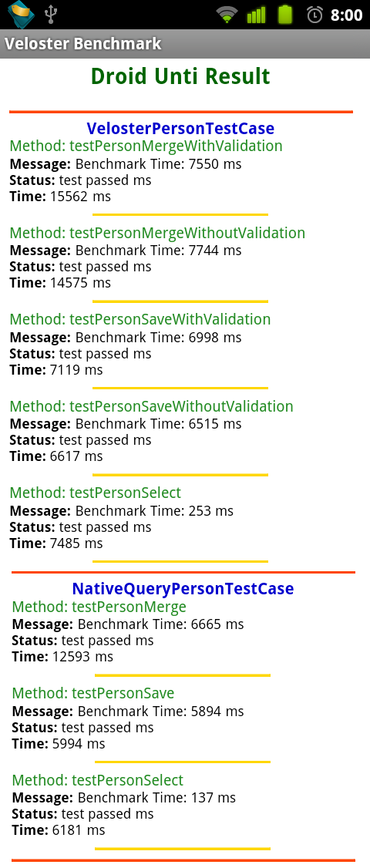The height and width of the screenshot is (868, 370).
Task: Tap the cellular signal strength icon
Action: point(257,15)
